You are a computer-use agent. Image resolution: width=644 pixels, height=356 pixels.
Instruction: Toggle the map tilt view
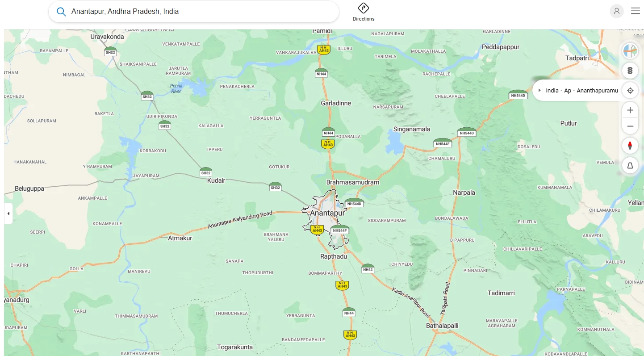coord(630,166)
